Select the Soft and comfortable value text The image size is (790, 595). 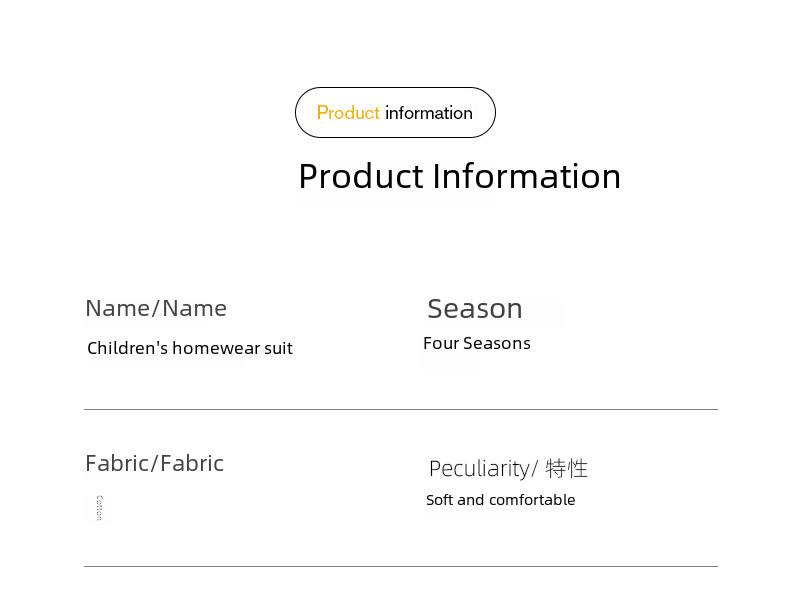(501, 500)
